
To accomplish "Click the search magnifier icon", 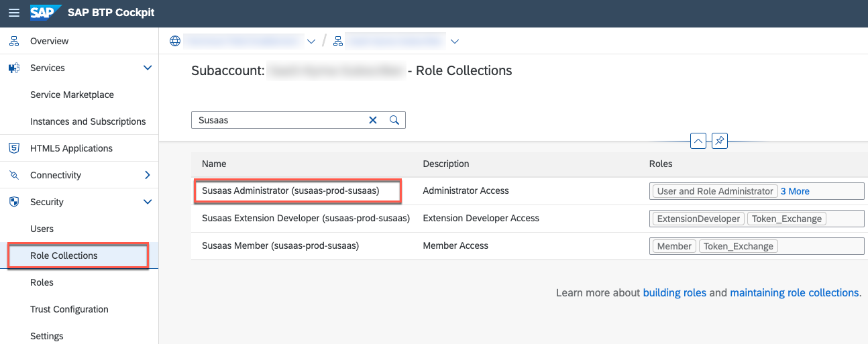I will point(394,120).
